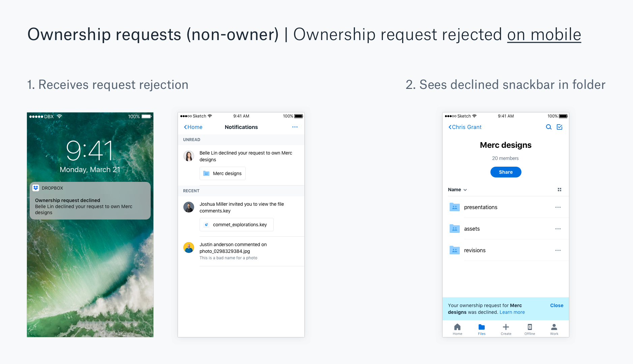Screen dimensions: 633x364
Task: Tap the multi-select checkmark icon near search
Action: (x=560, y=127)
